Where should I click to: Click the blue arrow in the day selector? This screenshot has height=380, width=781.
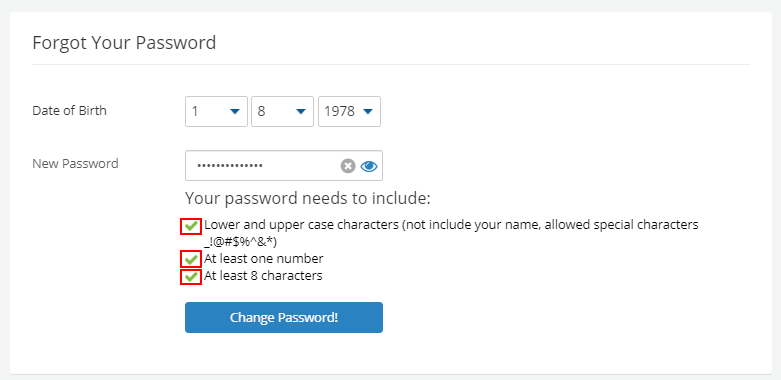[x=235, y=112]
